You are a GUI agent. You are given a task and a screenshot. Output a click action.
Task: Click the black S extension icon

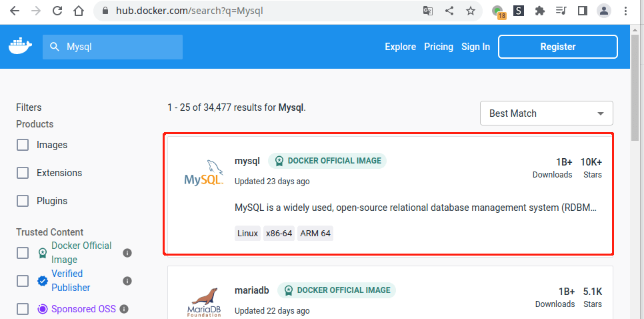click(x=519, y=11)
